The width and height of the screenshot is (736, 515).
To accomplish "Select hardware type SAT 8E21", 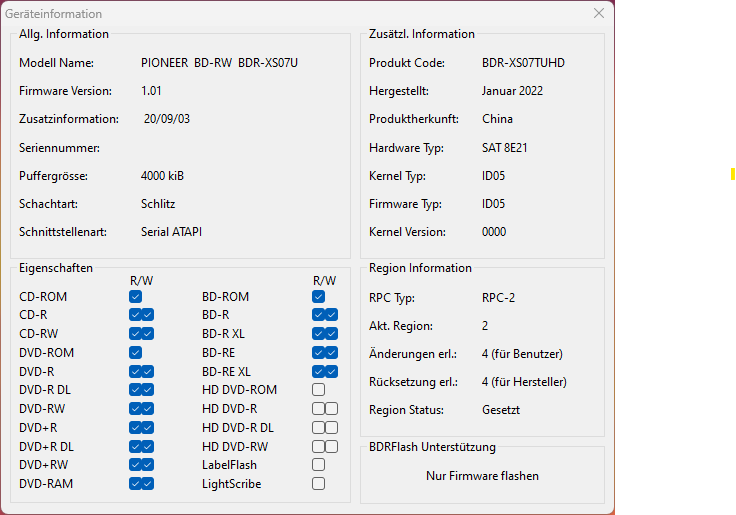I will [505, 148].
